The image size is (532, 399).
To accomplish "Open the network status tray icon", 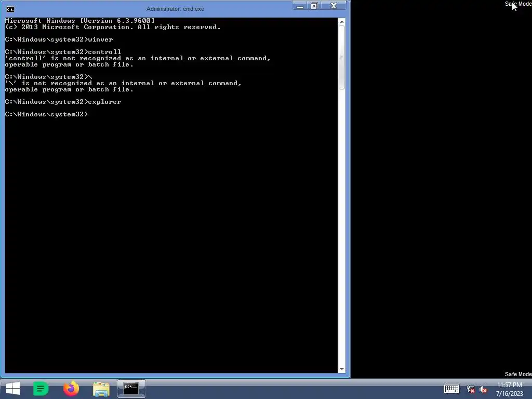I will pyautogui.click(x=471, y=389).
